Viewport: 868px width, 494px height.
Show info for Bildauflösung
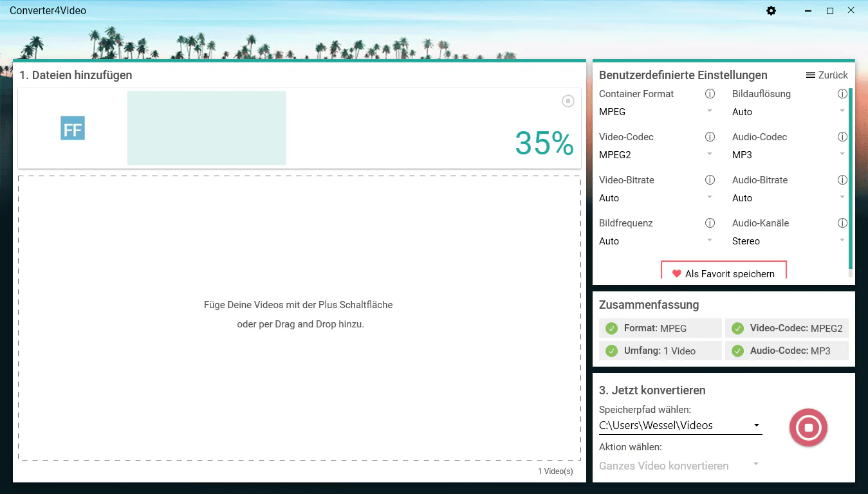point(842,94)
